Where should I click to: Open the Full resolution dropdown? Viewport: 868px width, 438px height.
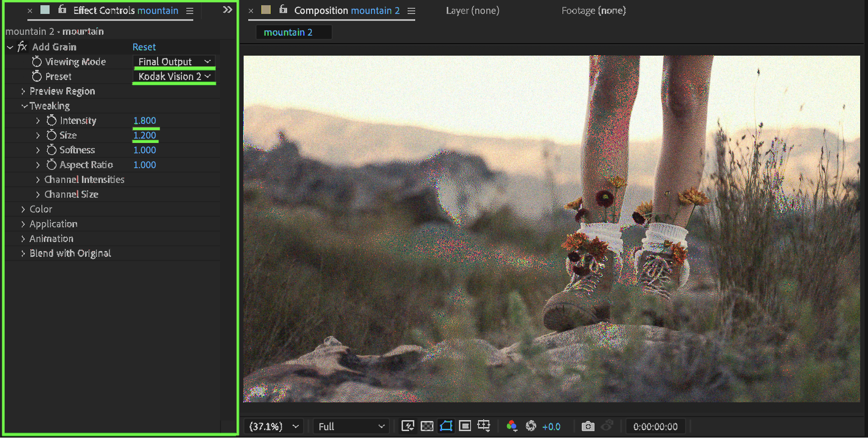[x=351, y=427]
